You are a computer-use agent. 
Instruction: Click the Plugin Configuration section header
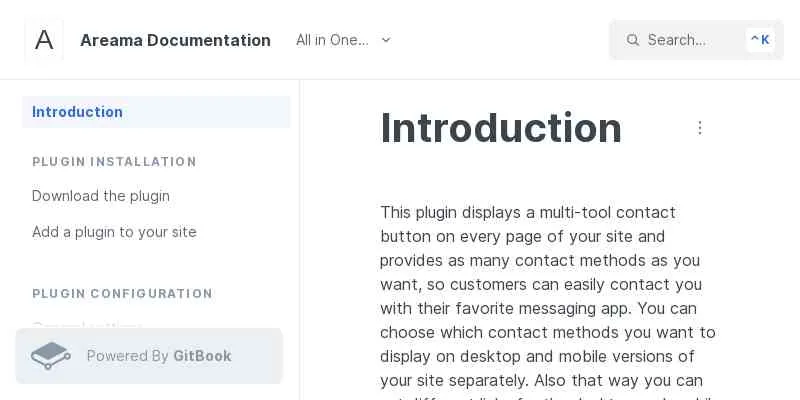pyautogui.click(x=122, y=294)
